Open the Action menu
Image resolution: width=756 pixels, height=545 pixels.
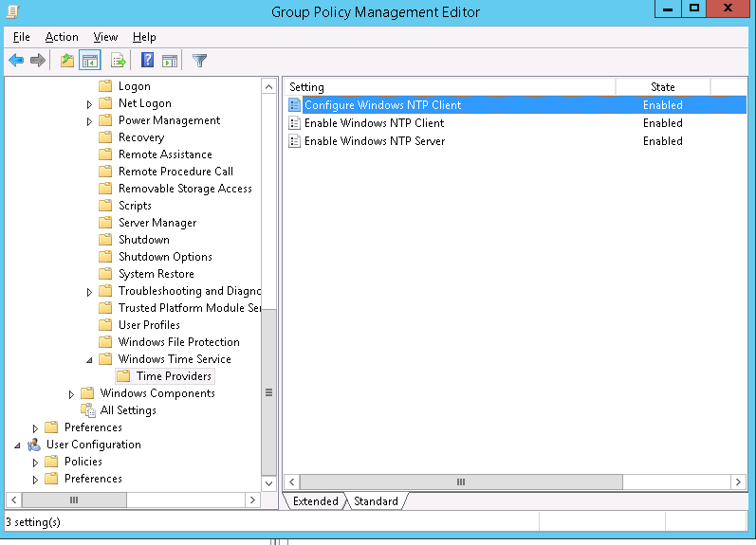(x=62, y=37)
